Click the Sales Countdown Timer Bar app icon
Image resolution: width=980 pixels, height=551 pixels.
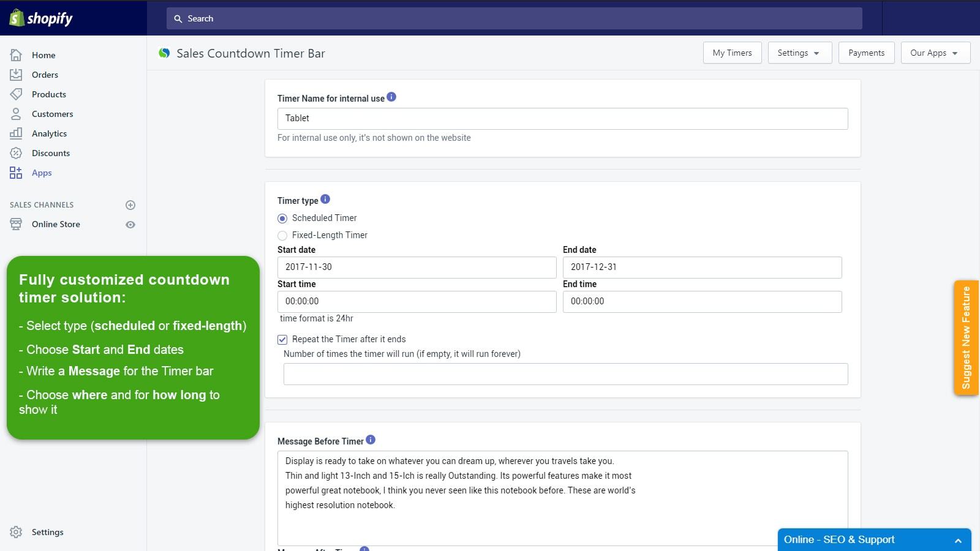[164, 53]
